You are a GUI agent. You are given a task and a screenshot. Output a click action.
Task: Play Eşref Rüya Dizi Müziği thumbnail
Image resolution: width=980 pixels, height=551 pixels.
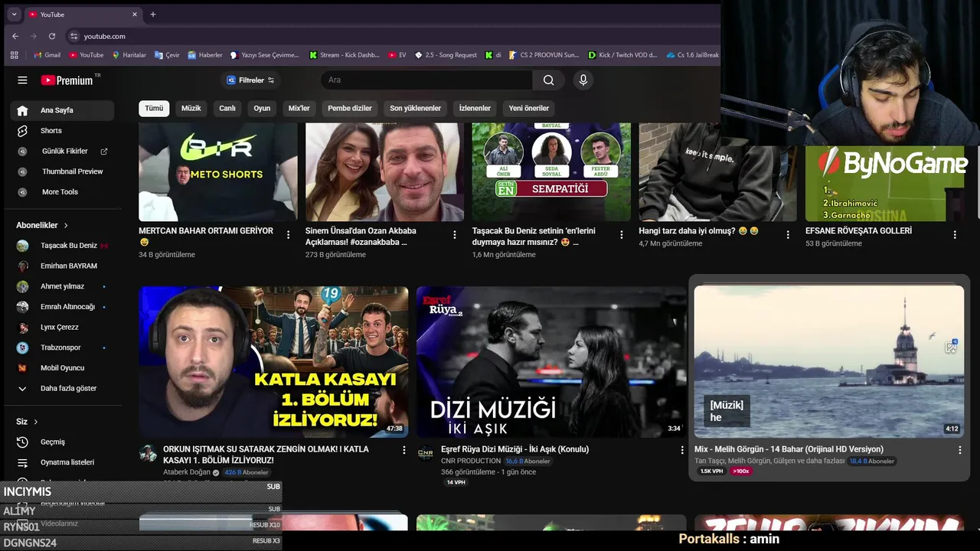point(551,361)
